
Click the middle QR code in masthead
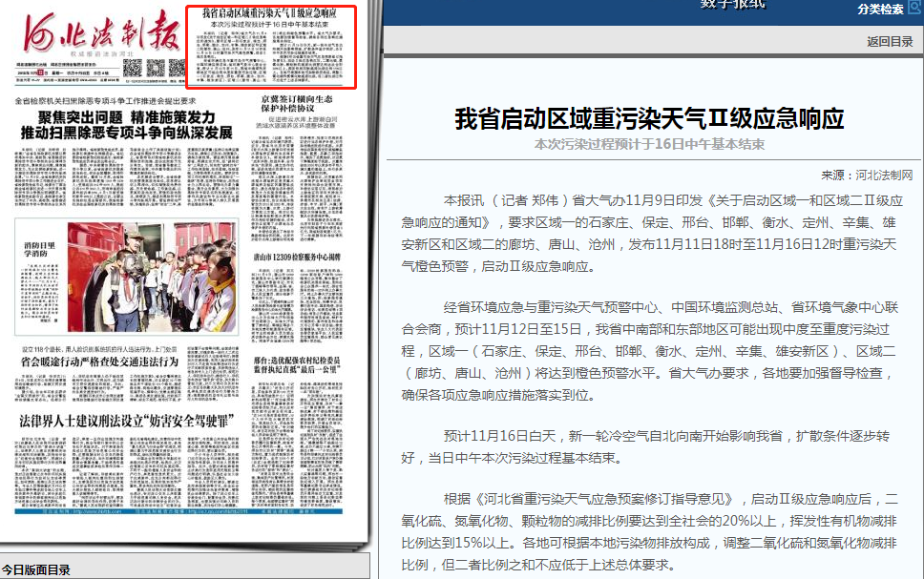pos(155,68)
